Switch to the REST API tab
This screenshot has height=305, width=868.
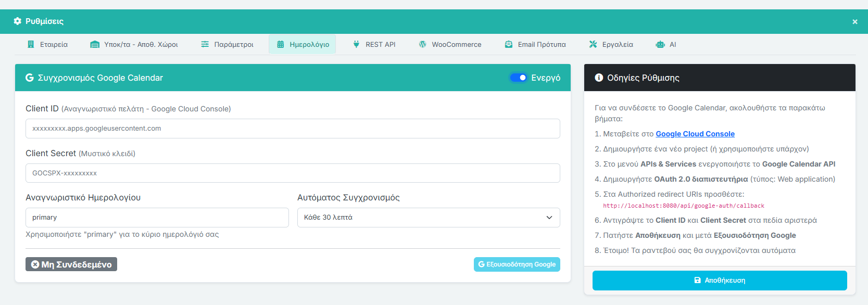tap(374, 44)
